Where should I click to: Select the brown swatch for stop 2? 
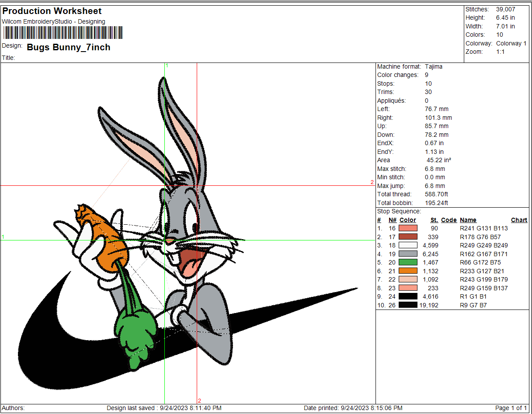[408, 237]
